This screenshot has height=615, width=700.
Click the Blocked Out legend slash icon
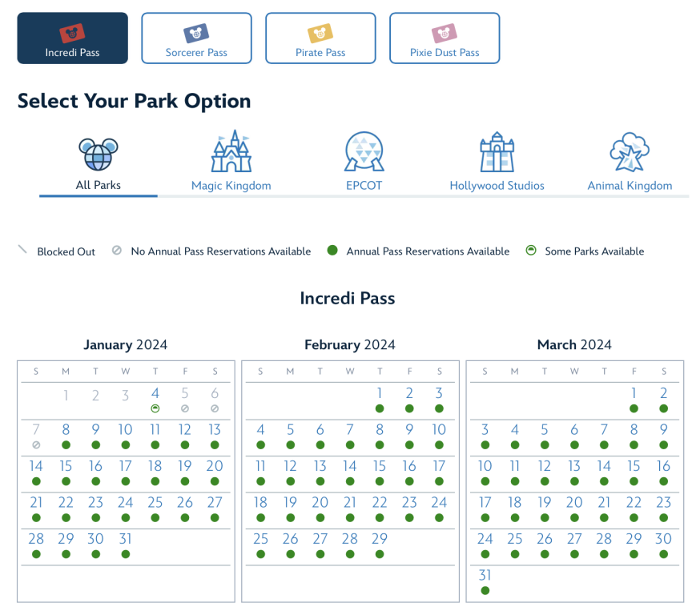pos(22,249)
